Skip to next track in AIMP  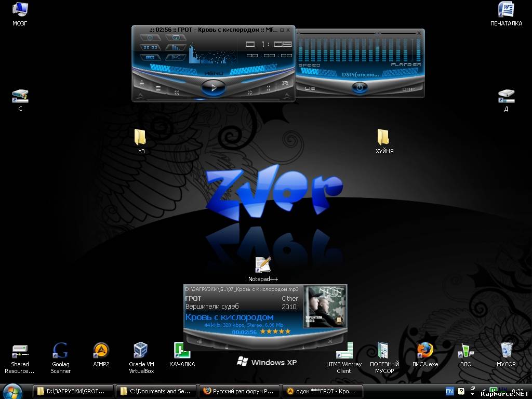pyautogui.click(x=250, y=92)
